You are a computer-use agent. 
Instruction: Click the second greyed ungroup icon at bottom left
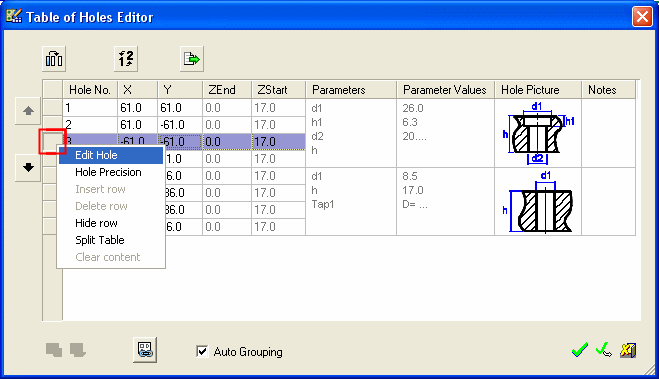[x=78, y=350]
